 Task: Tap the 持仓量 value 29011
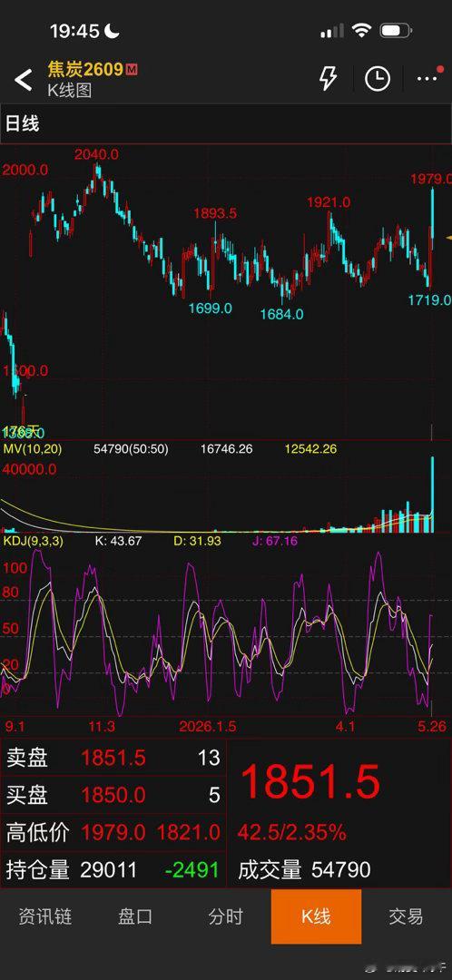(108, 869)
